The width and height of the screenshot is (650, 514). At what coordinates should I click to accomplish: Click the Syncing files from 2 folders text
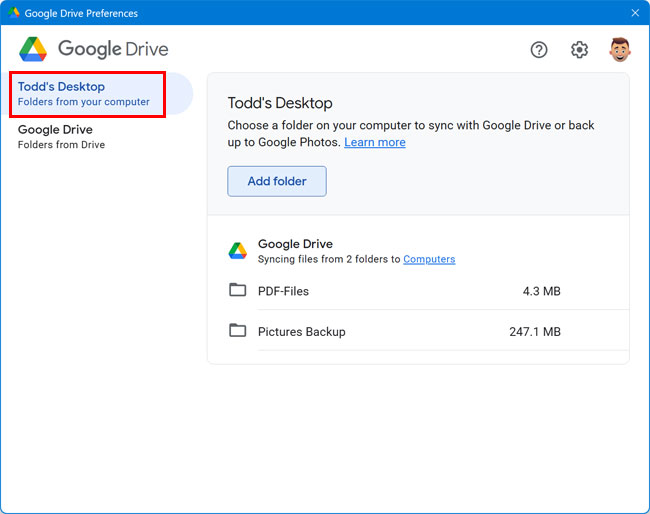point(329,259)
